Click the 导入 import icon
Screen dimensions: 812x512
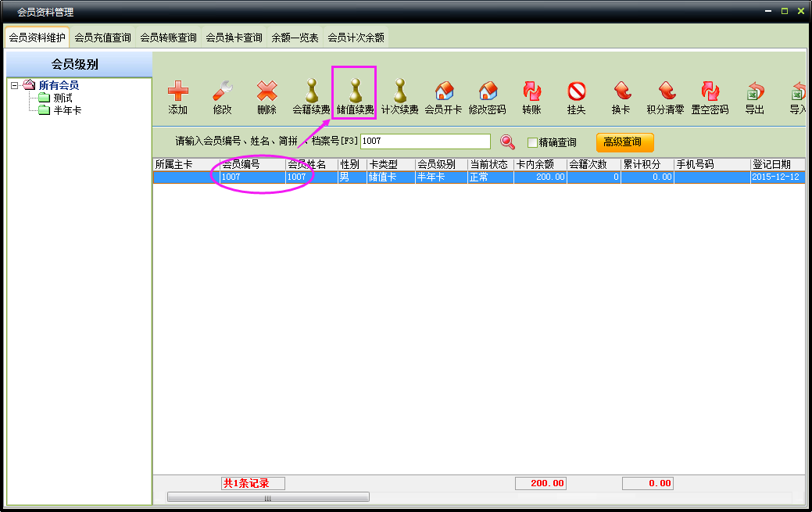click(799, 91)
